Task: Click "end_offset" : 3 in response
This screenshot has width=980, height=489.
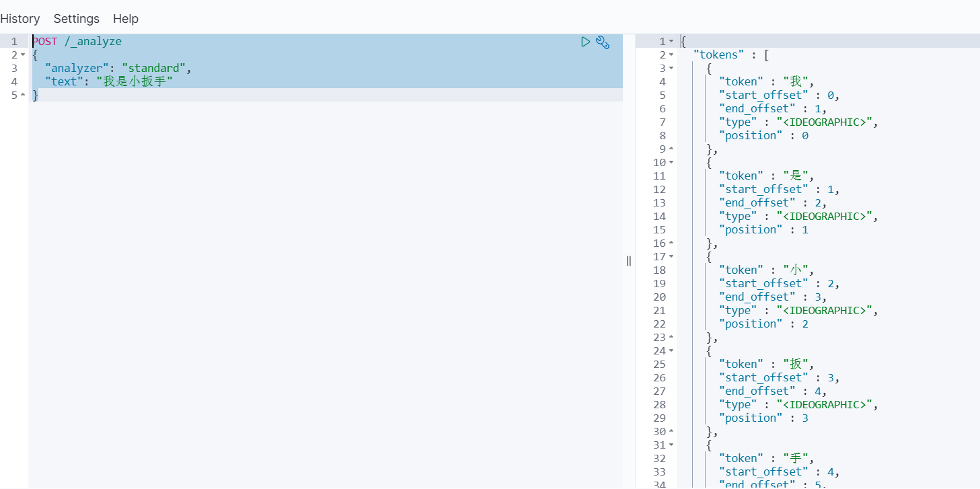Action: coord(772,297)
